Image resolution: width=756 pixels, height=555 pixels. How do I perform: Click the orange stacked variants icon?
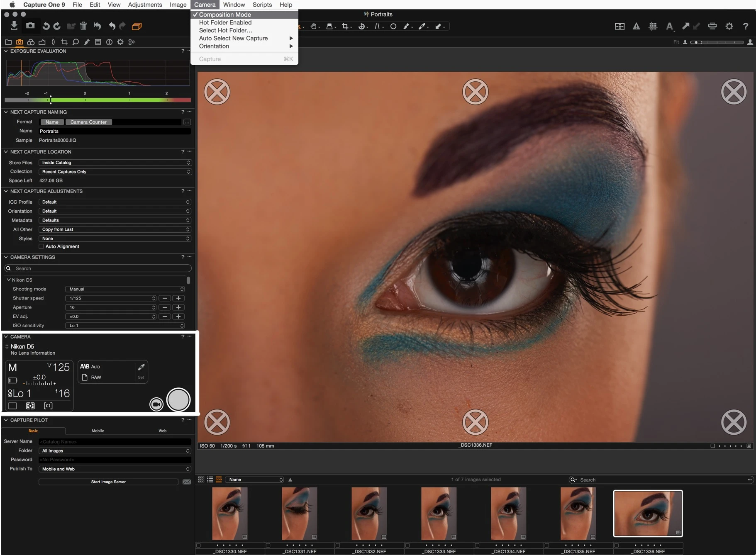pyautogui.click(x=137, y=26)
